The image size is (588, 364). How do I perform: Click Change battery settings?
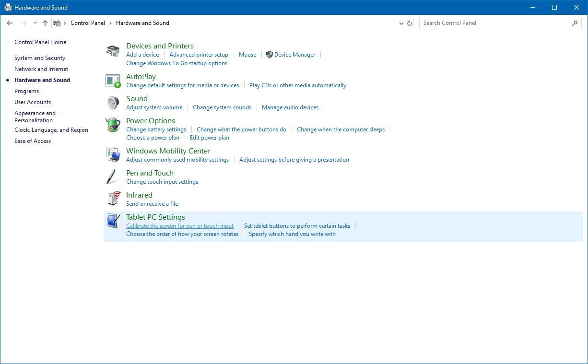click(x=156, y=129)
